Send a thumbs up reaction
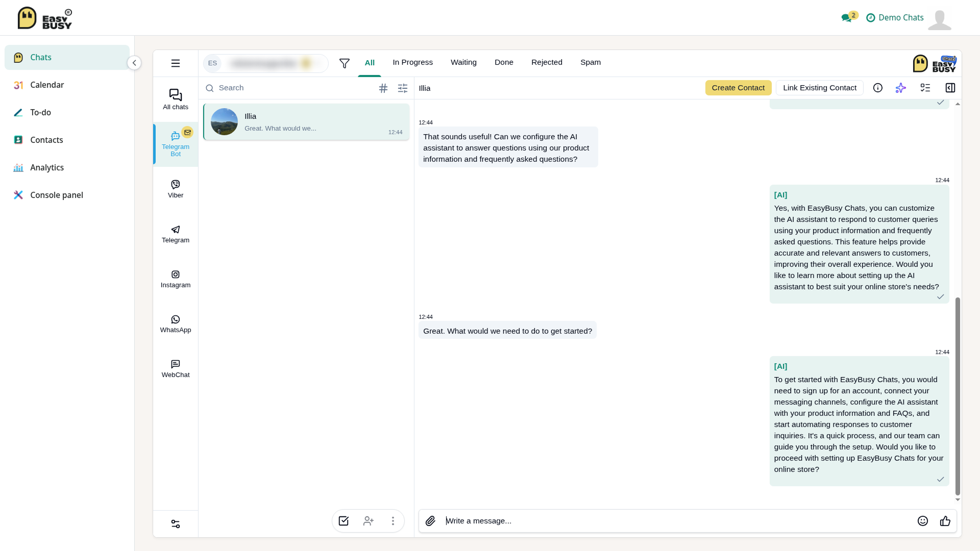980x551 pixels. coord(945,521)
